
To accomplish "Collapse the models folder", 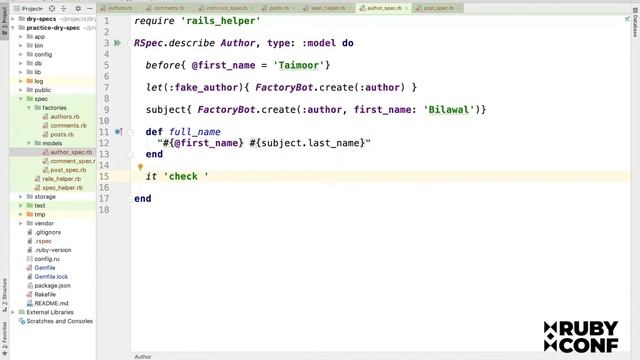I will click(29, 143).
